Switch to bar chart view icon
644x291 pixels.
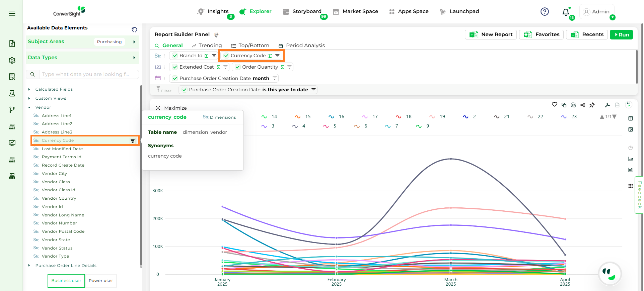[x=630, y=170]
